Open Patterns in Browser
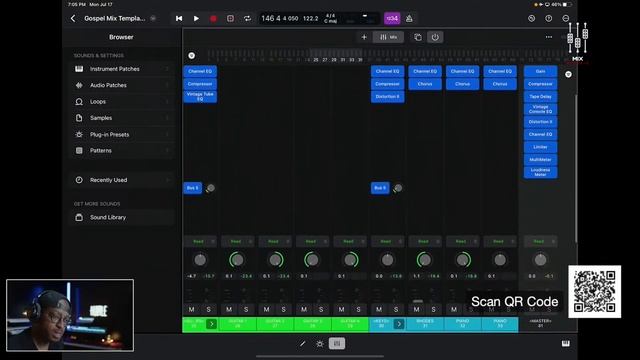This screenshot has width=640, height=360. 122,151
